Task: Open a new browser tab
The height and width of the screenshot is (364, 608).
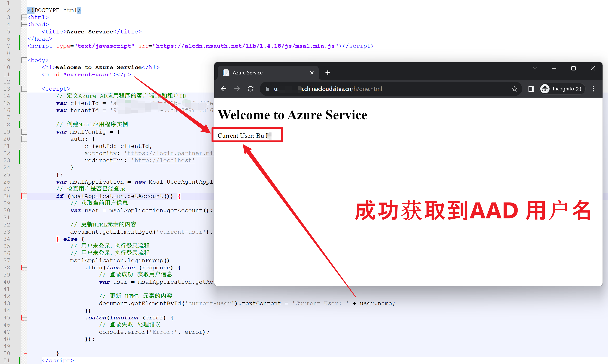Action: tap(328, 73)
